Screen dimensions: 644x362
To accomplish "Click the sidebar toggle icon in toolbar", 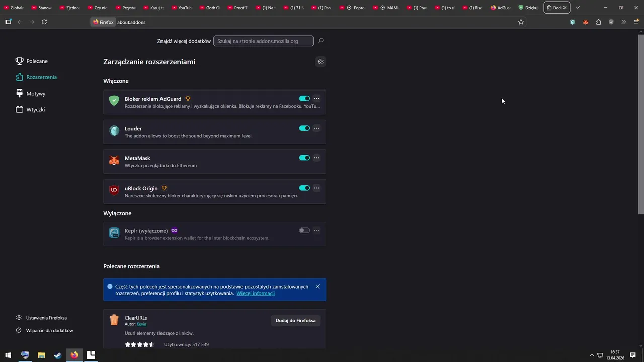I will [8, 22].
